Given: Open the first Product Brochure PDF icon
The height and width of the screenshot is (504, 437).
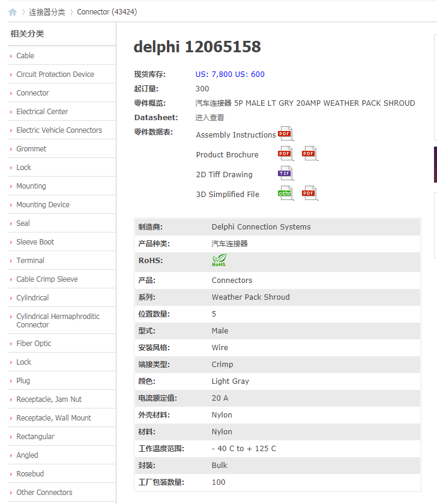Looking at the screenshot, I should pyautogui.click(x=286, y=153).
